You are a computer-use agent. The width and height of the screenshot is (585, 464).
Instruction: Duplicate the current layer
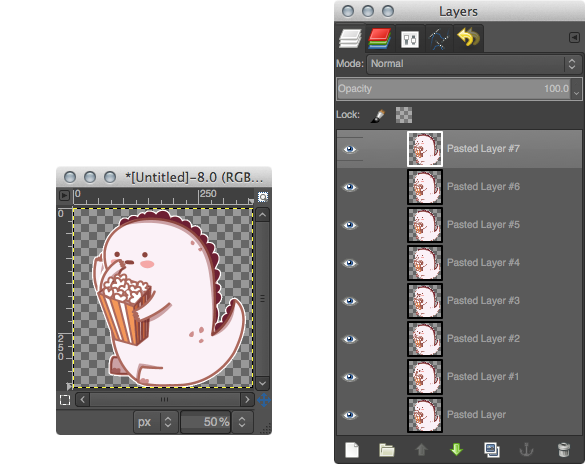(x=492, y=449)
